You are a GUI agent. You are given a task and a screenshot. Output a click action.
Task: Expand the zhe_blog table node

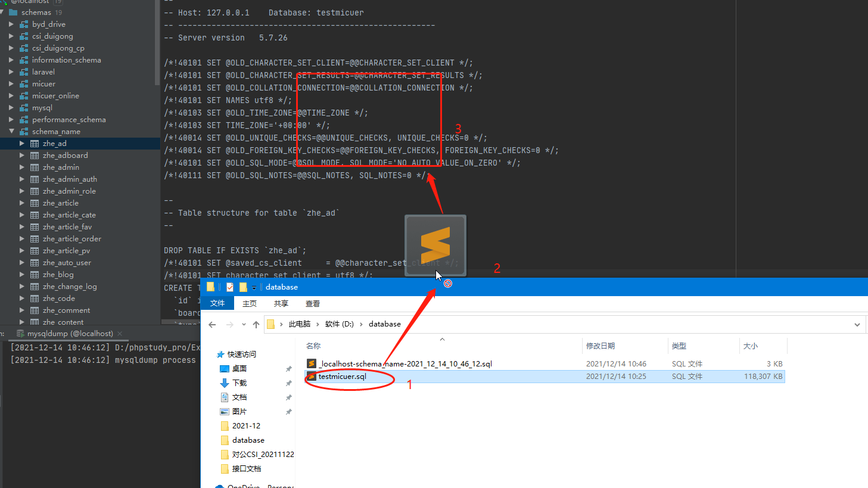click(x=22, y=275)
